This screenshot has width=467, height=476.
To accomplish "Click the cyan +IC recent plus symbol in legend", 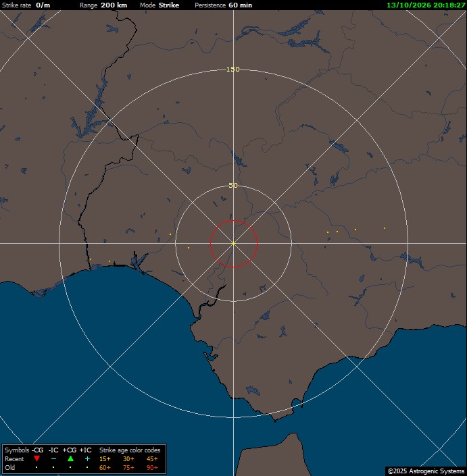I will pos(87,458).
